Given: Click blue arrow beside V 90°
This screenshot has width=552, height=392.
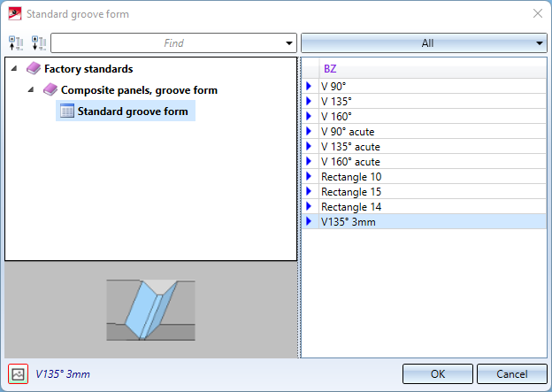Looking at the screenshot, I should (309, 86).
